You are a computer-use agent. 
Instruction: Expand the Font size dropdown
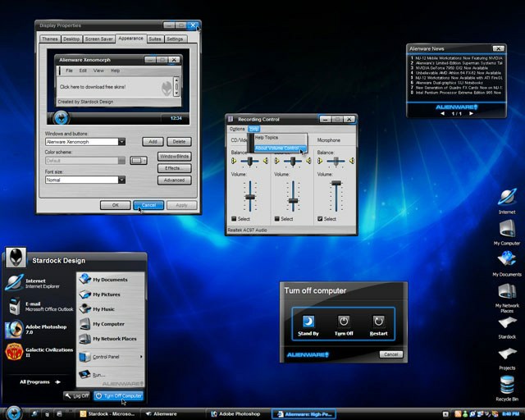click(121, 180)
